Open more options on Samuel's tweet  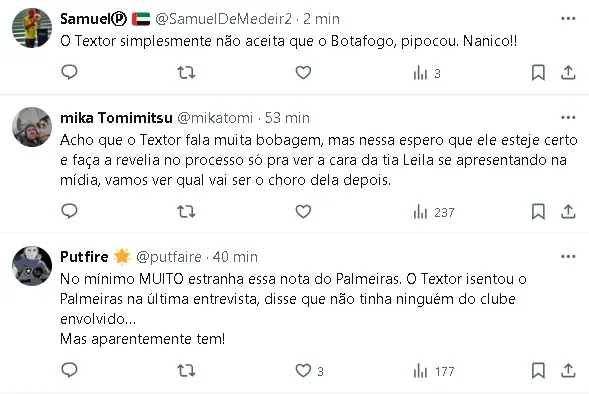(568, 18)
